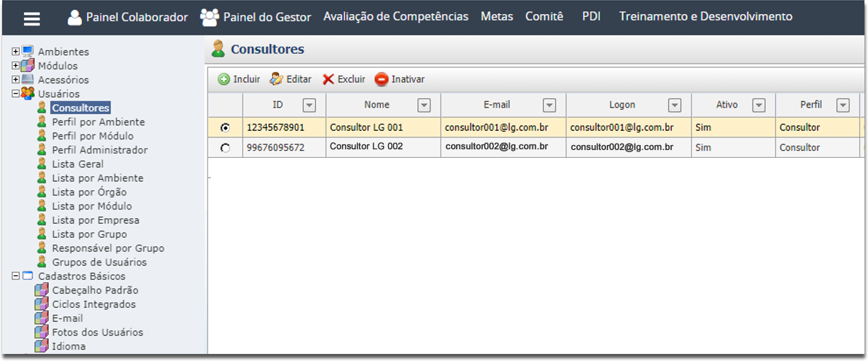Viewport: 868px width, 361px height.
Task: Open the Treinamento e Desenvolvimento menu
Action: [705, 16]
